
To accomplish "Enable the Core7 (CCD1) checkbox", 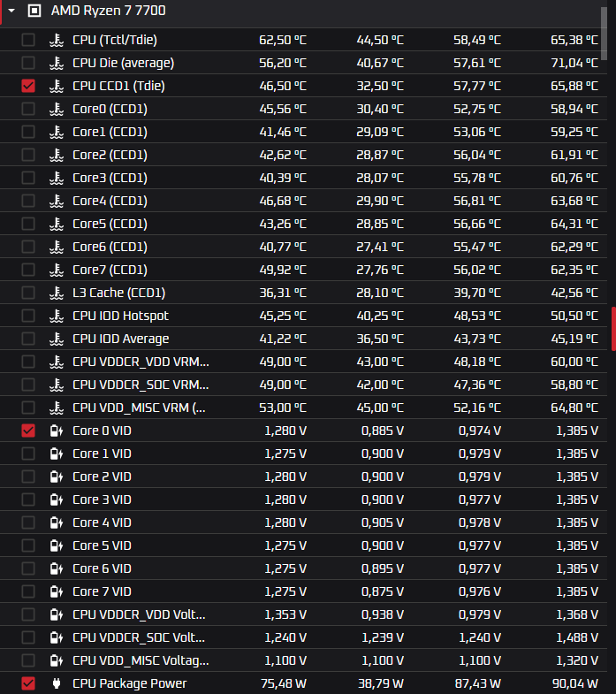I will tap(28, 270).
